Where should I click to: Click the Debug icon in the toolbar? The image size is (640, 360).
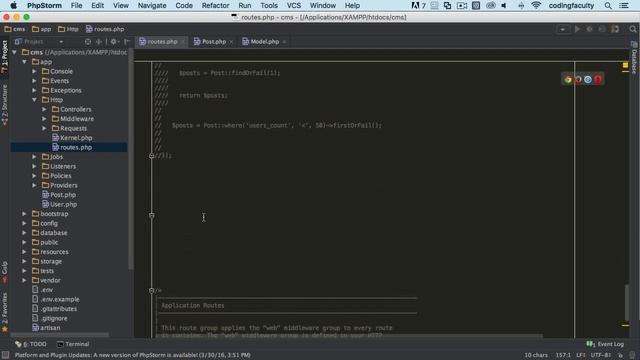(589, 29)
